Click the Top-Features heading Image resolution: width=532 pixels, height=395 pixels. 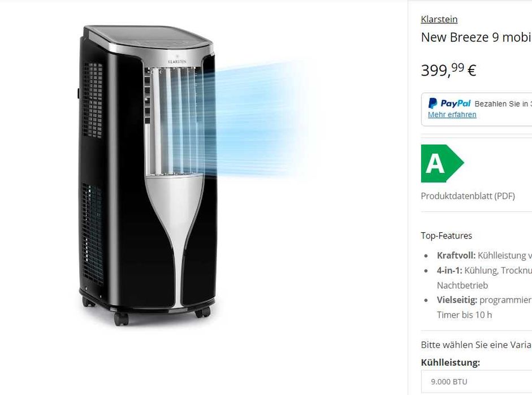[x=447, y=236]
